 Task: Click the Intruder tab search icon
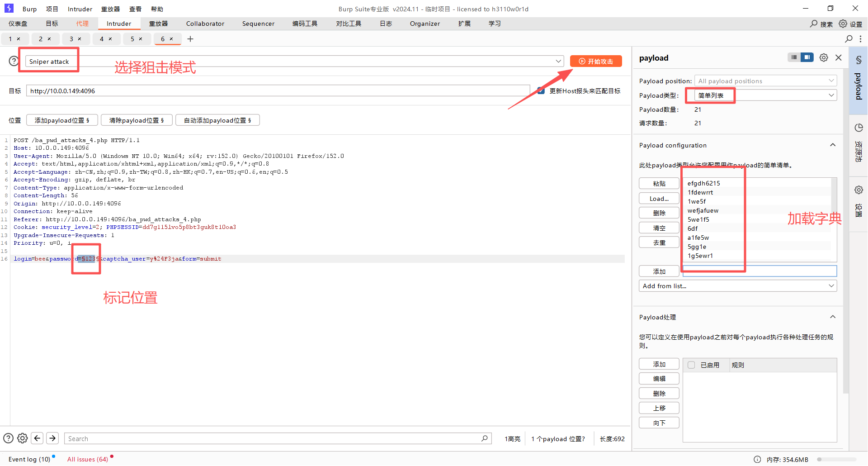849,39
